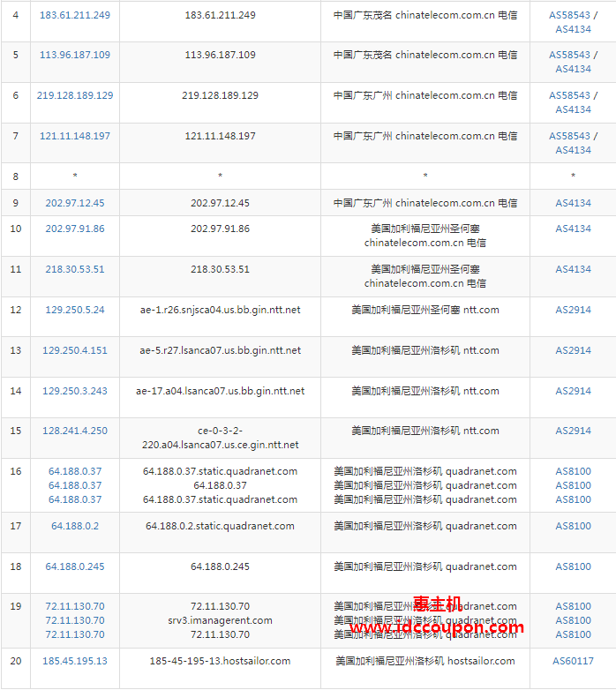Click the AS4134 link in hop 9 row
The width and height of the screenshot is (616, 690).
[573, 203]
